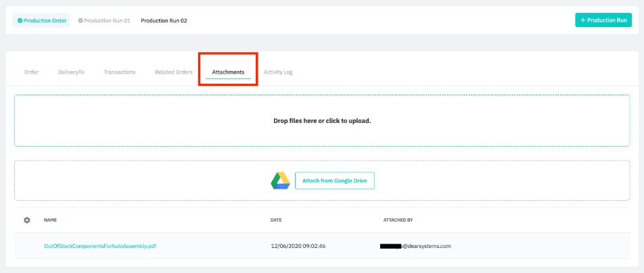
Task: Click the ATTACHED BY column header
Action: (x=398, y=220)
